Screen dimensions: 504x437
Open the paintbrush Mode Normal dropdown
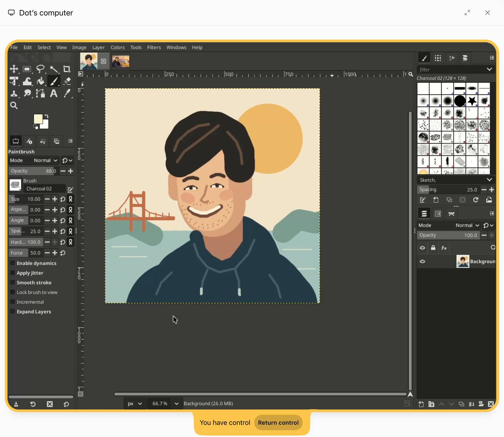pos(46,161)
